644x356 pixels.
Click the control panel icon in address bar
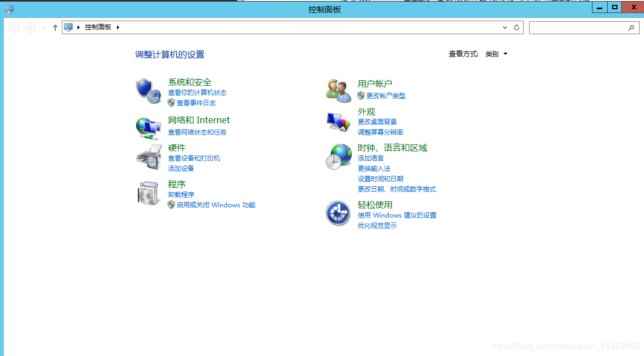(69, 27)
